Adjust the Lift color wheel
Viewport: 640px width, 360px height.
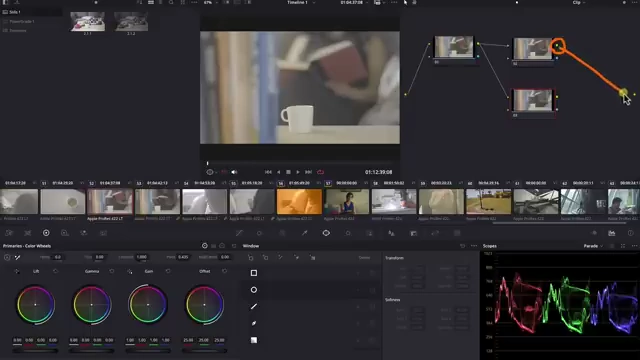(36, 304)
